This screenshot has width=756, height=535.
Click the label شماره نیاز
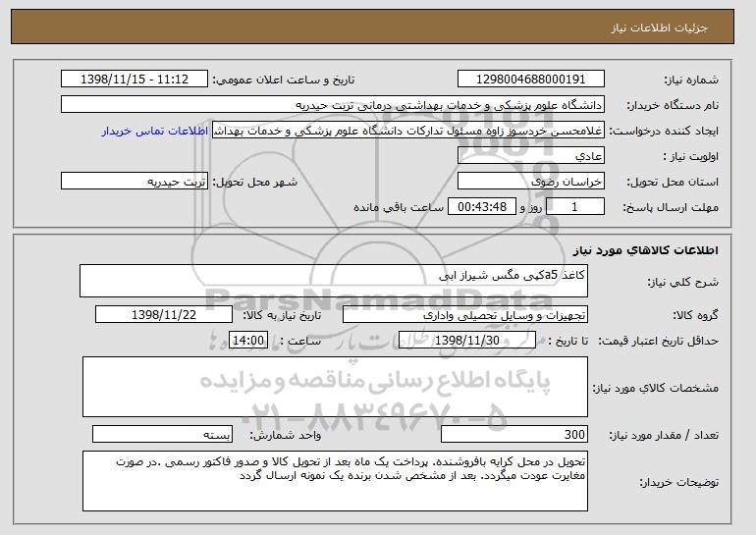[x=691, y=80]
